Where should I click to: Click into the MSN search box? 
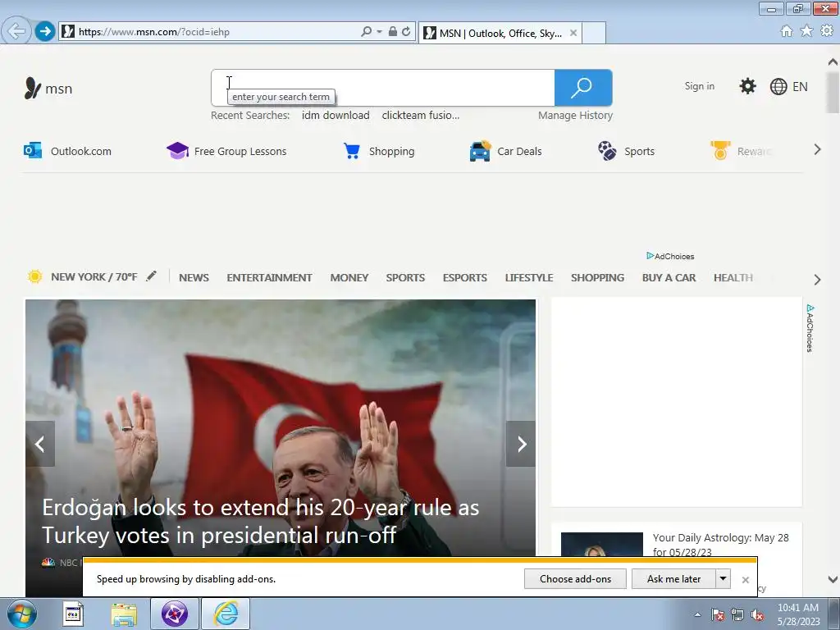coord(383,87)
